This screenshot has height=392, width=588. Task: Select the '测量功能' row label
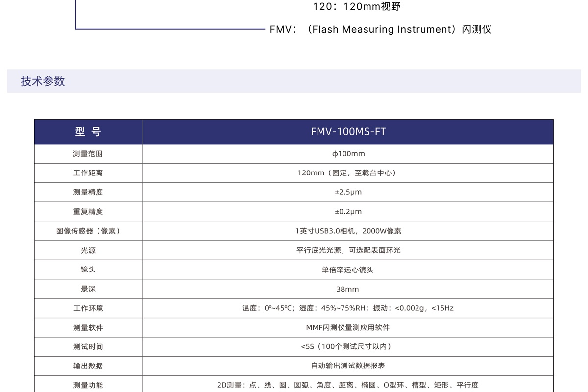point(88,385)
